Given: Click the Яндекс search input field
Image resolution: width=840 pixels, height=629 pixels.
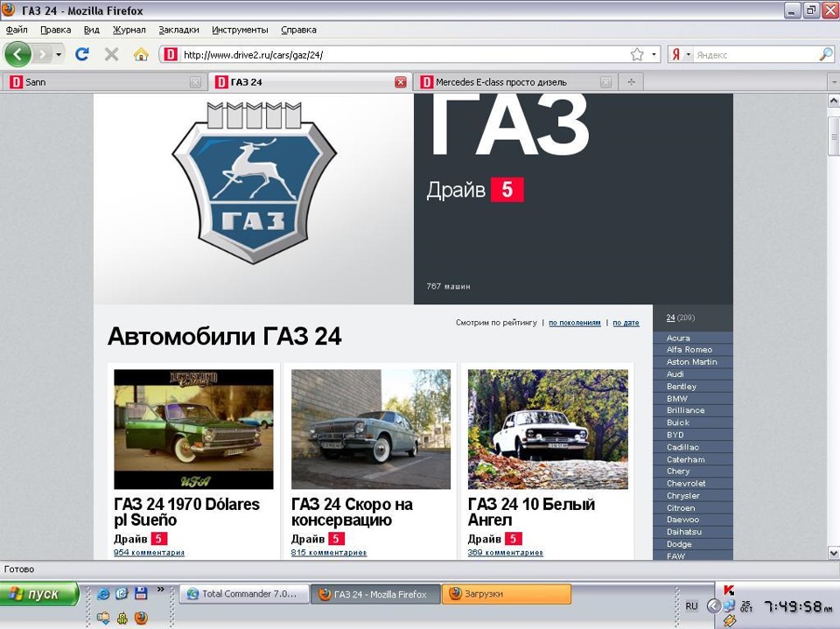Looking at the screenshot, I should pos(756,54).
